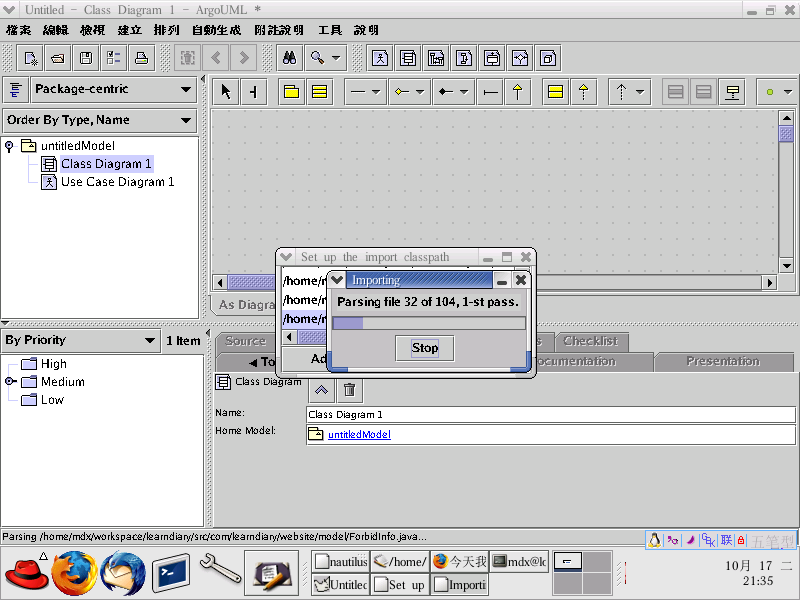The image size is (800, 600).
Task: Click the Zoom magnifier icon
Action: click(317, 58)
